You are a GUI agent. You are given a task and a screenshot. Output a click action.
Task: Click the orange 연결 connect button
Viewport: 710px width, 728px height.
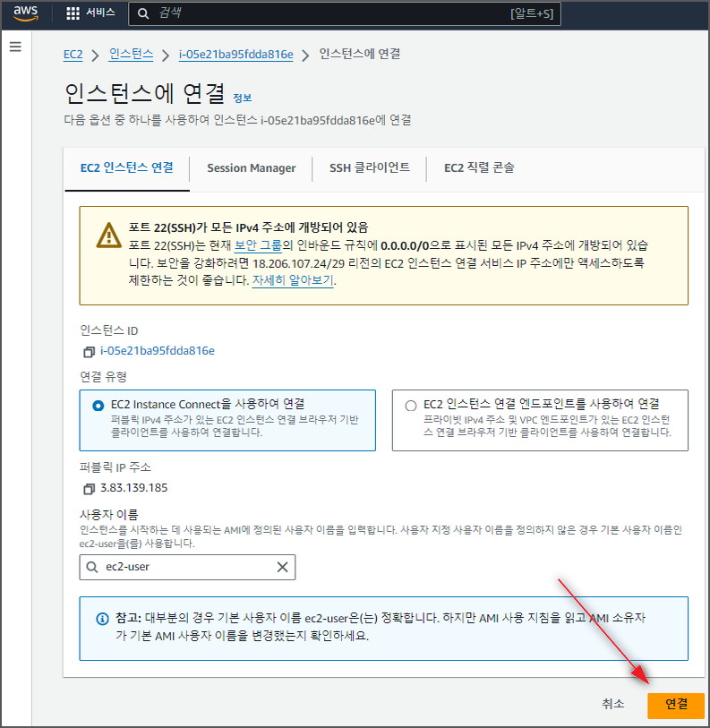(x=676, y=706)
